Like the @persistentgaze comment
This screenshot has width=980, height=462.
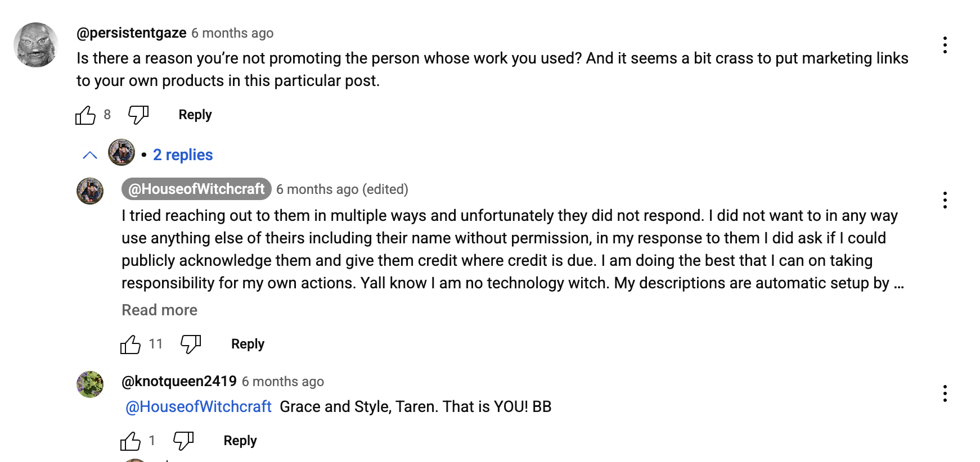point(86,115)
